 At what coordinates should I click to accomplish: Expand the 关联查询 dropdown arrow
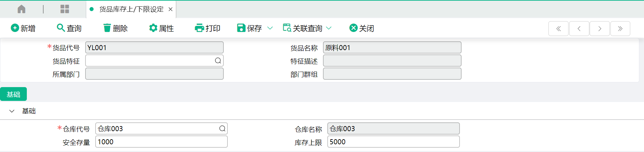tap(329, 28)
